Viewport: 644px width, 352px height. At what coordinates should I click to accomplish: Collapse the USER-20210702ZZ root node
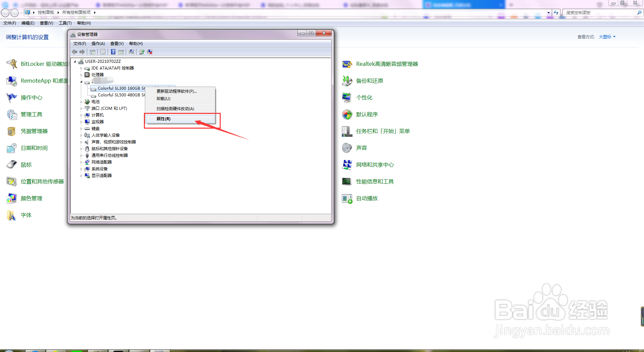click(75, 61)
